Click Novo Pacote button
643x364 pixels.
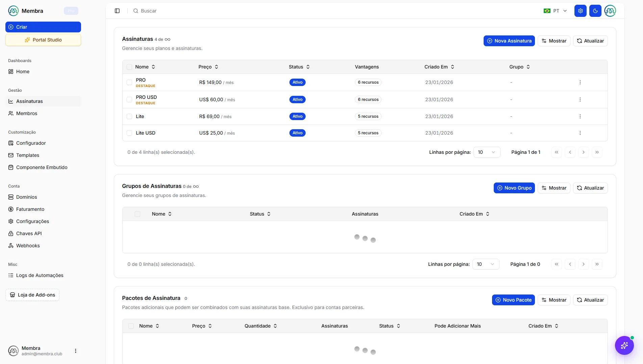(513, 300)
